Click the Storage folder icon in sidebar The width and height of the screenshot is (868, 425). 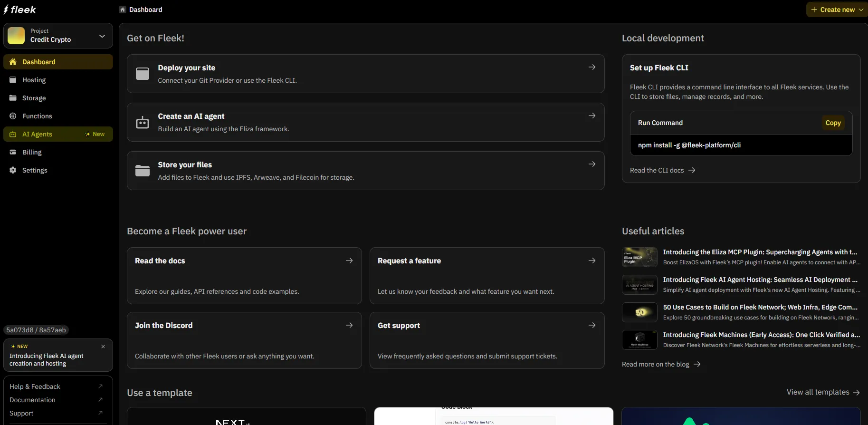coord(13,98)
